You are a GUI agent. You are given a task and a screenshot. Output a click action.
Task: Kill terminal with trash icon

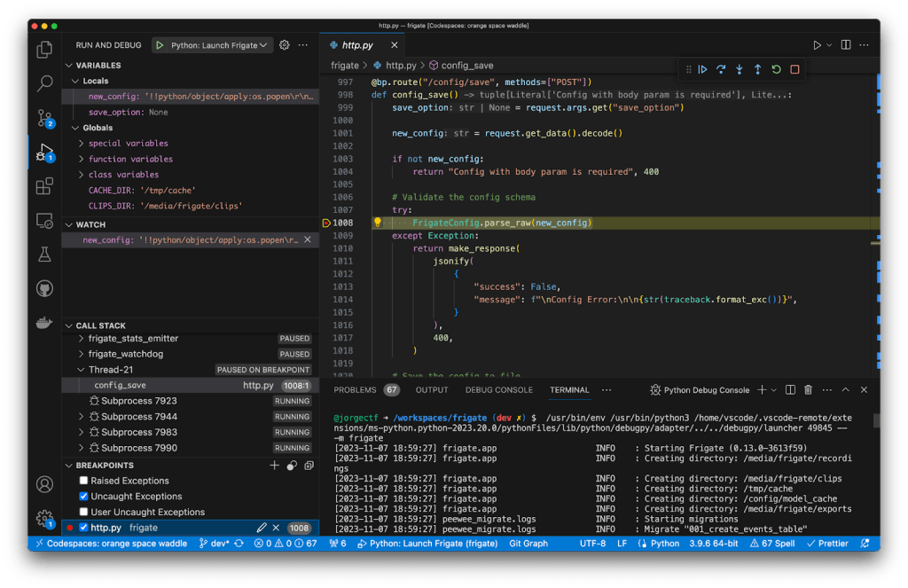pyautogui.click(x=809, y=390)
